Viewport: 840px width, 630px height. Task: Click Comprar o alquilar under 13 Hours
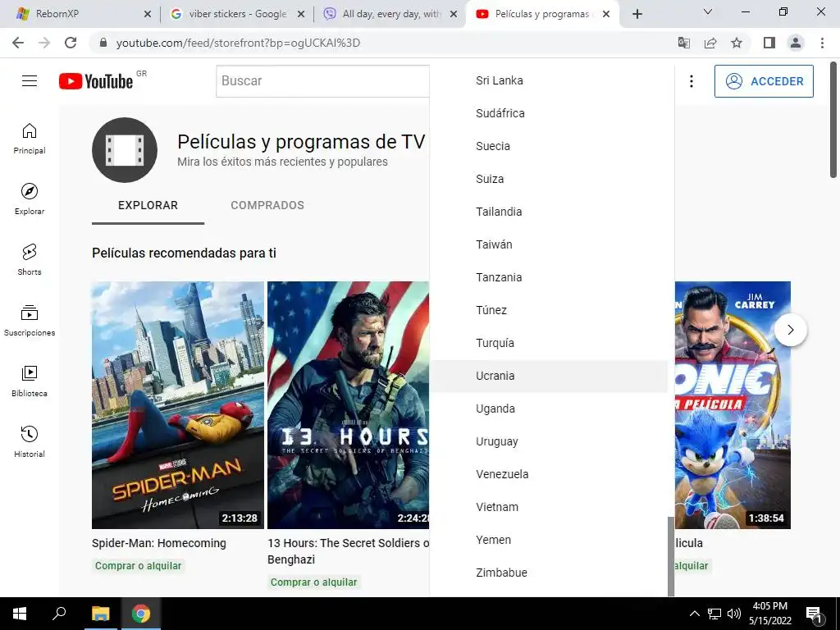[x=314, y=582]
